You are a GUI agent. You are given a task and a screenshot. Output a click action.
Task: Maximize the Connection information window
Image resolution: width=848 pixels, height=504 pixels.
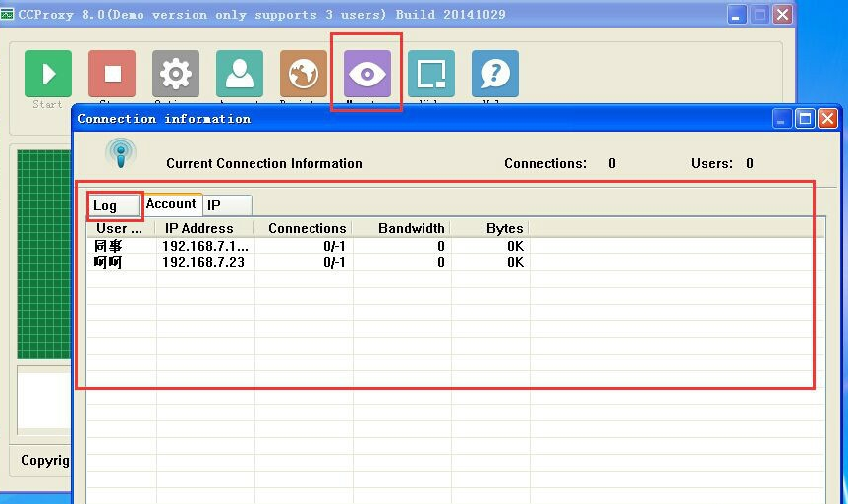coord(805,119)
